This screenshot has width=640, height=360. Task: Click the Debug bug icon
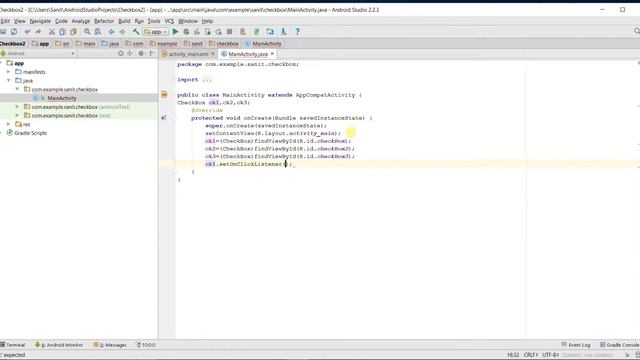coord(186,31)
